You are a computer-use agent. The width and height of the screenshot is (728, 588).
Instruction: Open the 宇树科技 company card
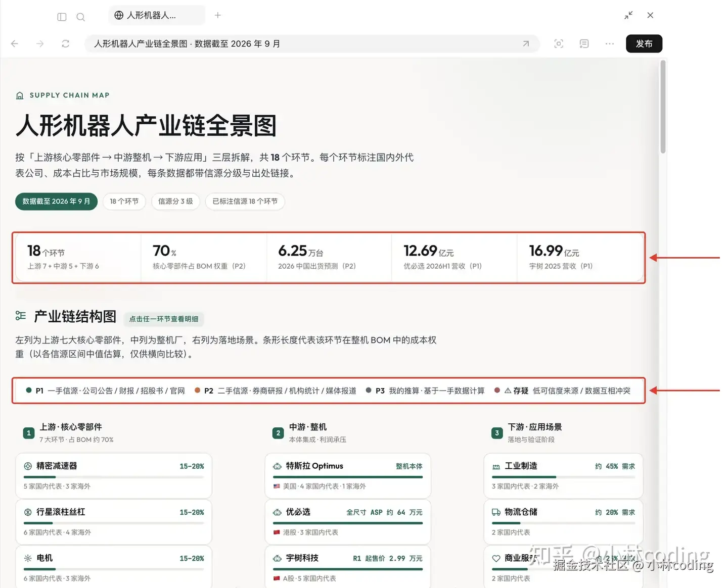point(348,567)
